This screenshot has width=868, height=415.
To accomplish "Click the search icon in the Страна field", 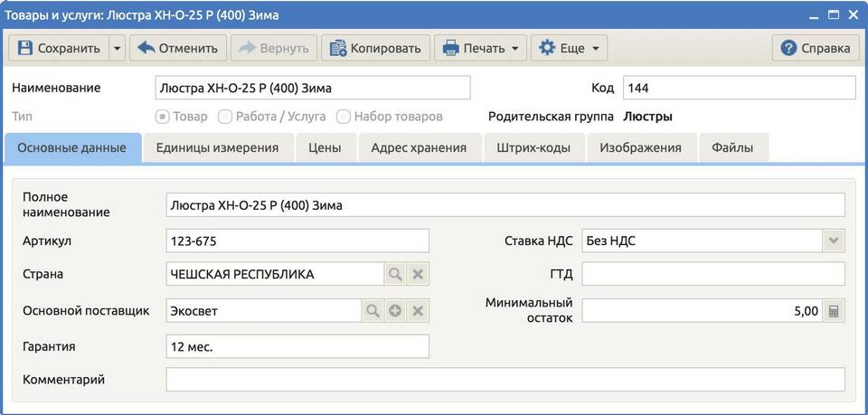I will [395, 274].
